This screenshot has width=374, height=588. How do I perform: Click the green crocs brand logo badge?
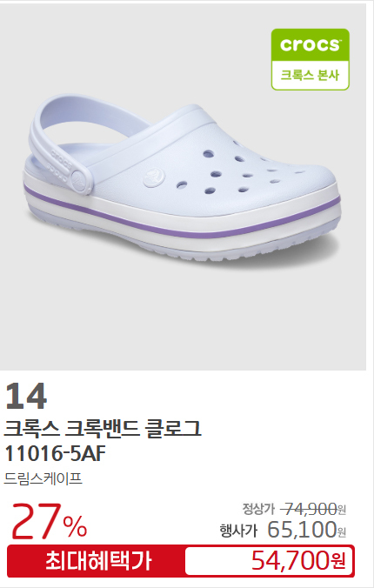311,59
